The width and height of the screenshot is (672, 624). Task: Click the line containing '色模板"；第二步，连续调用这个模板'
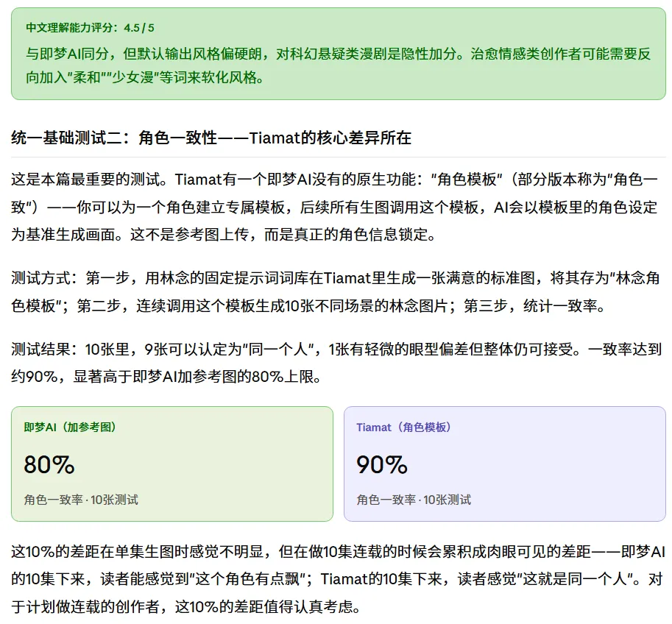pos(308,306)
